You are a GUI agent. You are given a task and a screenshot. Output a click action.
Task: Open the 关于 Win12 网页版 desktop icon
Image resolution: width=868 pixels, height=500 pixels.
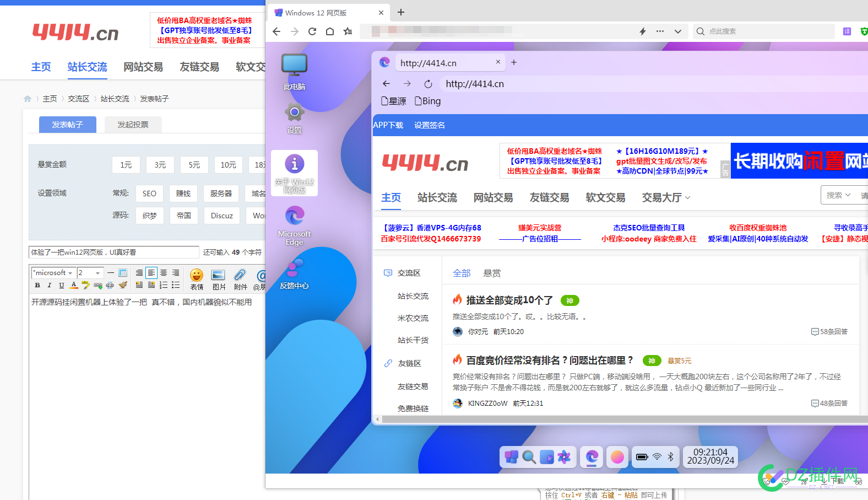coord(294,173)
